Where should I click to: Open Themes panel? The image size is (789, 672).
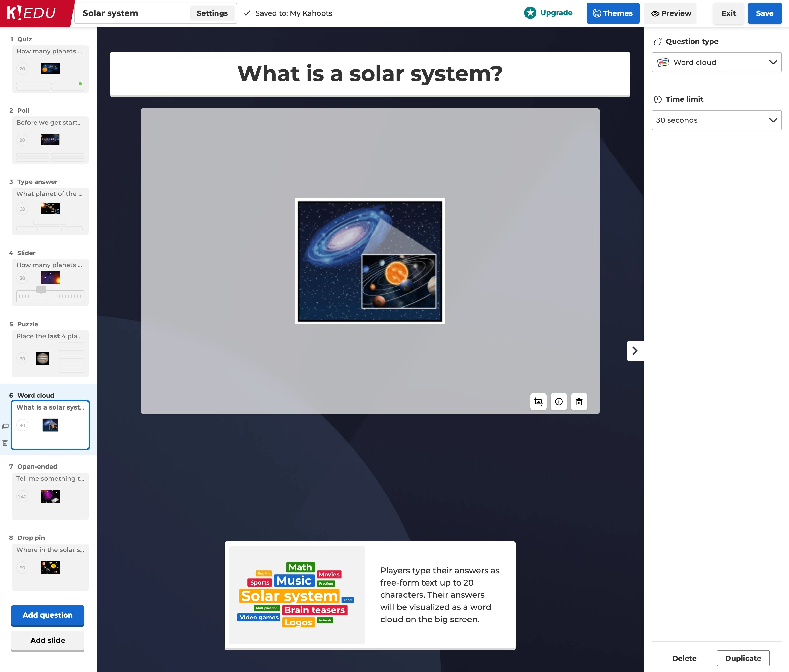pyautogui.click(x=613, y=13)
